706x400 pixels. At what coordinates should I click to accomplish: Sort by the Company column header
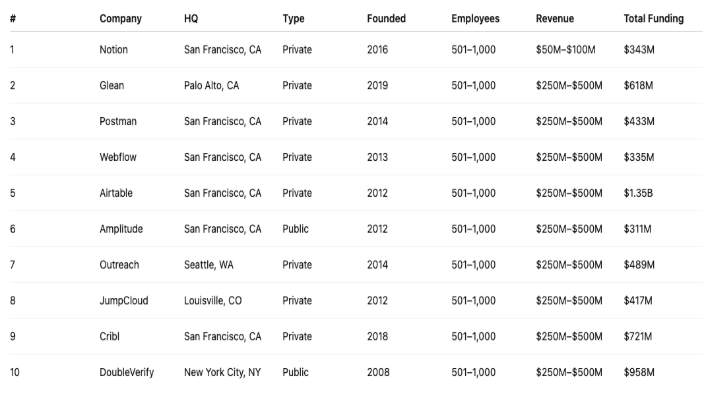pyautogui.click(x=120, y=19)
